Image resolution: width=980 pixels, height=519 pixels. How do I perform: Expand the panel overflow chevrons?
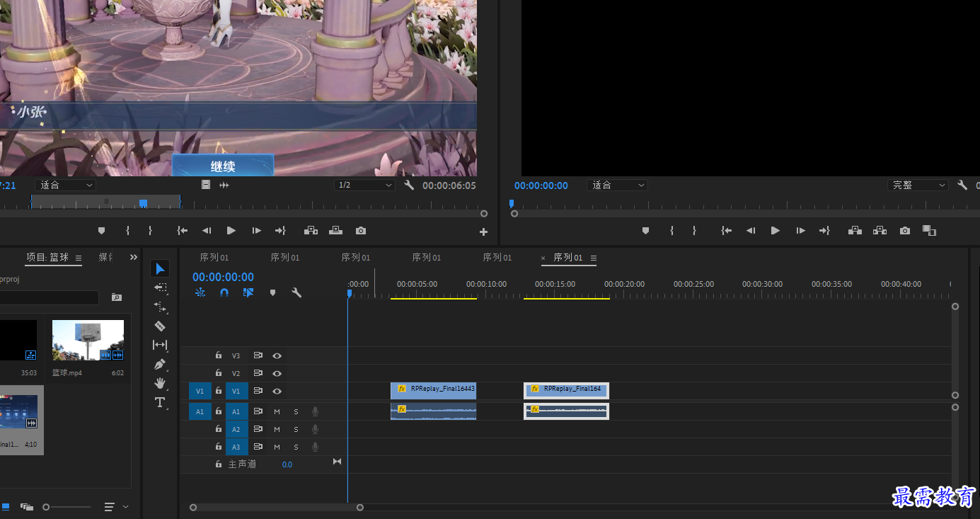click(x=134, y=258)
